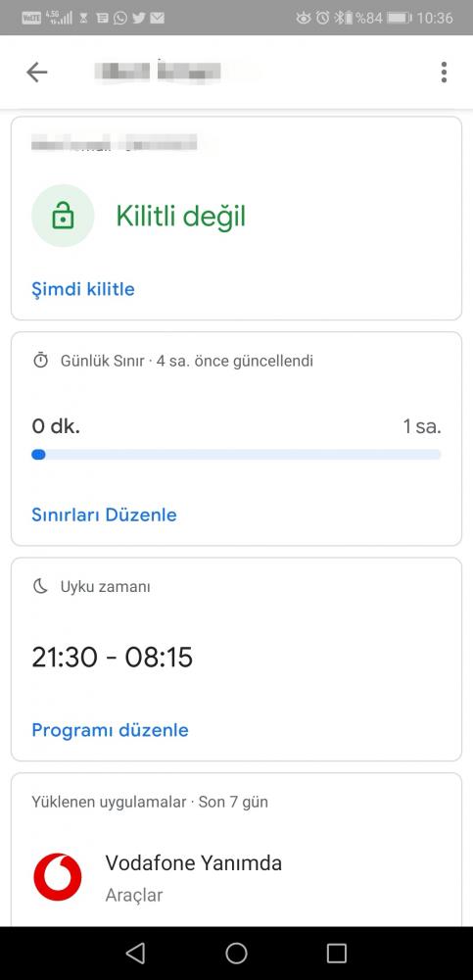Select the 21:30 - 08:15 bedtime range
Image resolution: width=473 pixels, height=980 pixels.
[113, 658]
